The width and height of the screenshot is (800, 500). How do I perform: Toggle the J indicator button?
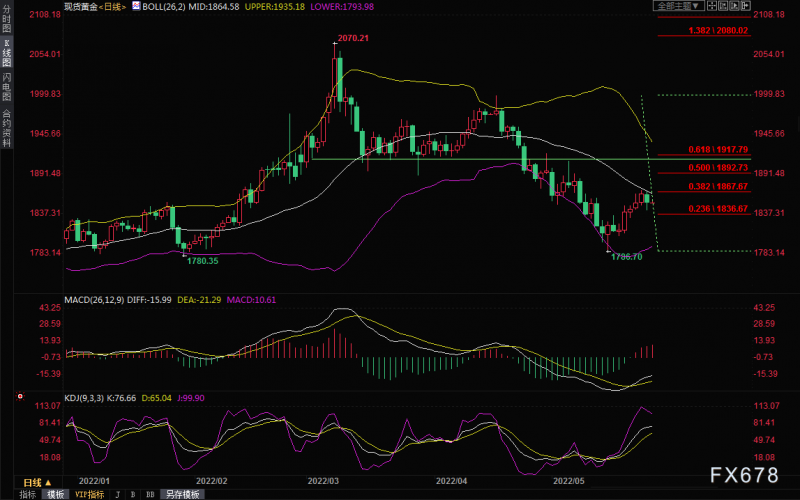pyautogui.click(x=118, y=494)
